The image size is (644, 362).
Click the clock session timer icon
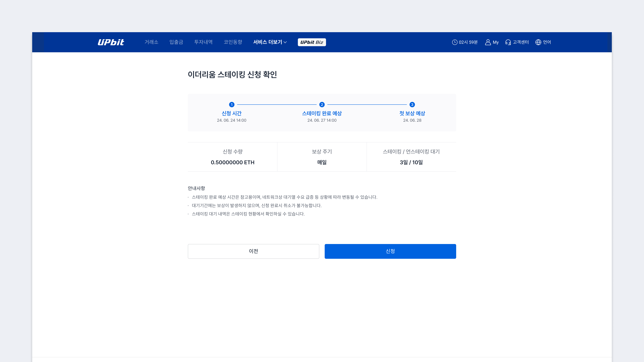pos(454,42)
